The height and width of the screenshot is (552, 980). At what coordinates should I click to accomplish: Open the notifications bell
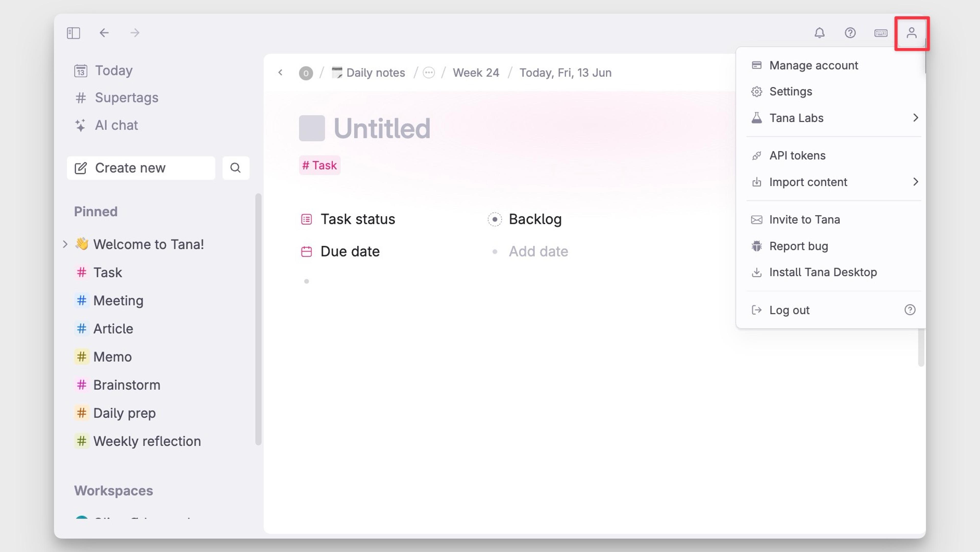pos(819,33)
